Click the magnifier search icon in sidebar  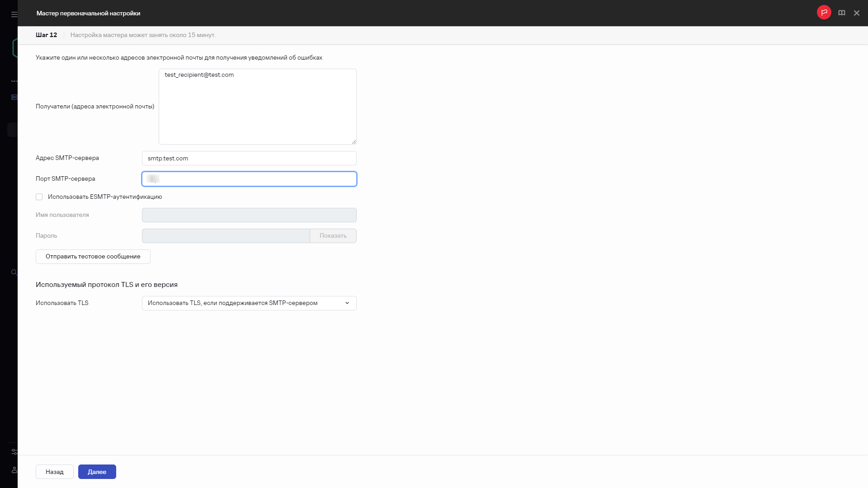pos(14,272)
